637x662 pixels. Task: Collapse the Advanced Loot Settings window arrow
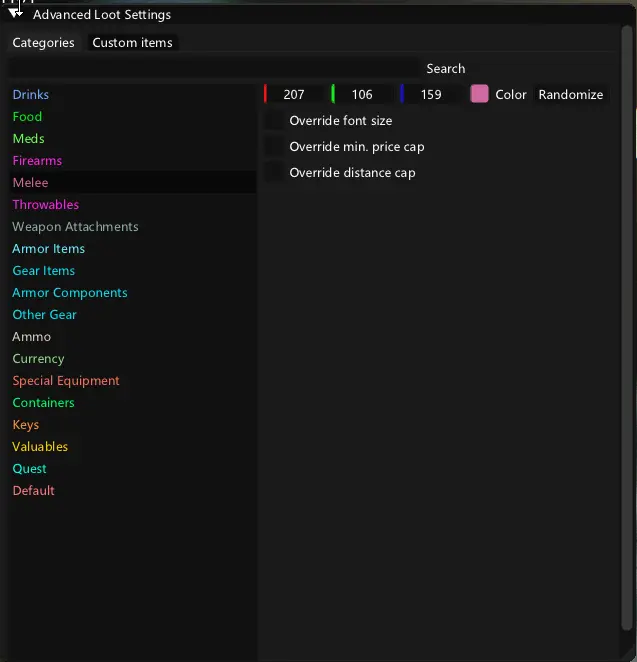pos(16,14)
